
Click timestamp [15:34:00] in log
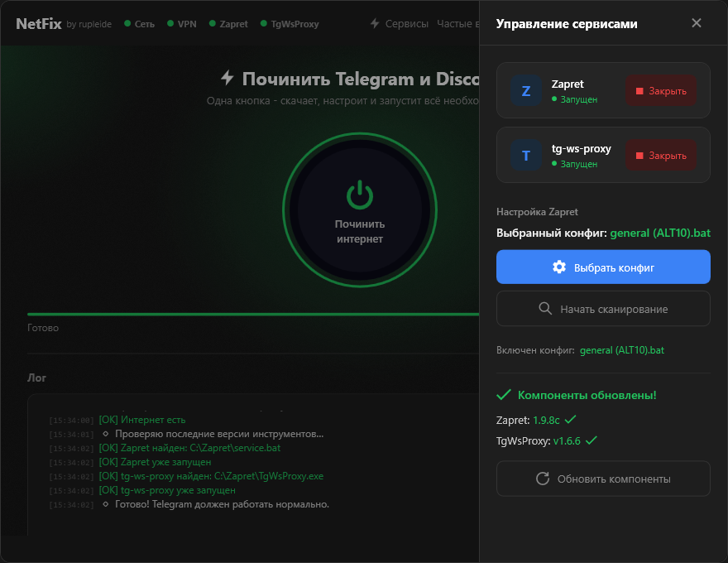coord(71,421)
